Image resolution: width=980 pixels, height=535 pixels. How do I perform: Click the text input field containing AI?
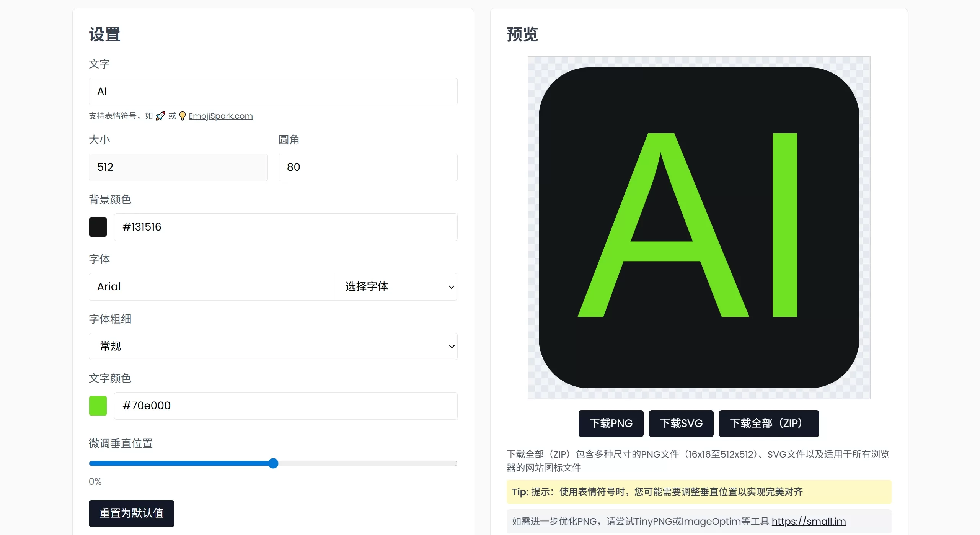[x=273, y=92]
